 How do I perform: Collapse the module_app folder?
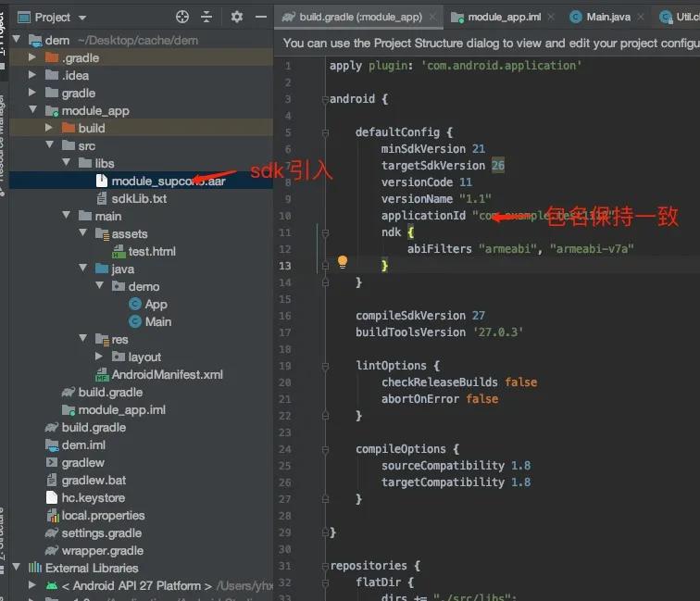(33, 111)
